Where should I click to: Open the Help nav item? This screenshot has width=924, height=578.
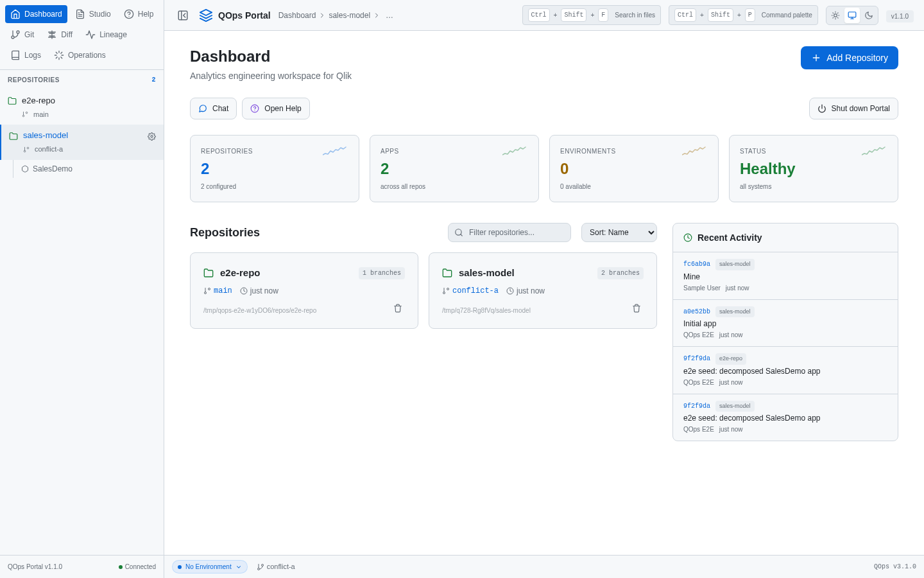139,14
